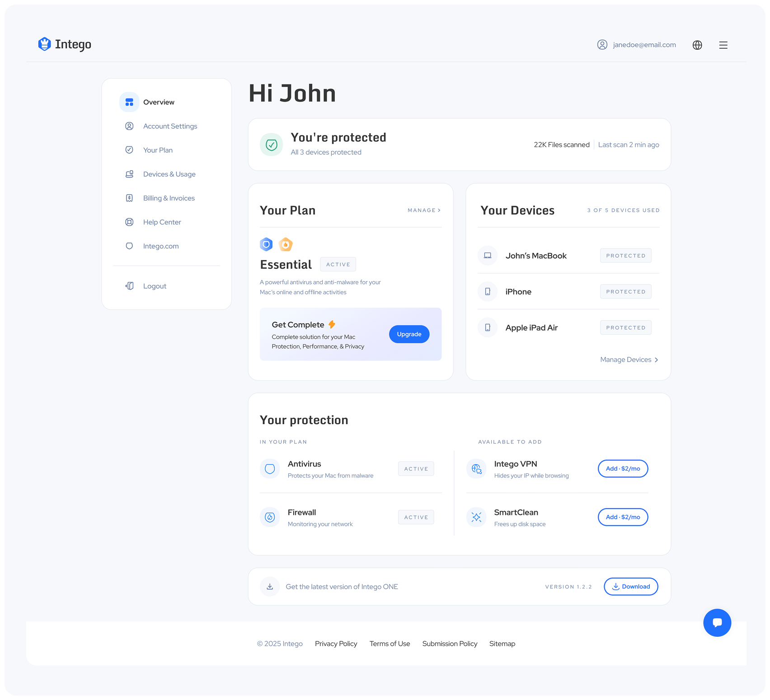Image resolution: width=770 pixels, height=700 pixels.
Task: Click the Devices & Usage sidebar icon
Action: click(x=129, y=174)
